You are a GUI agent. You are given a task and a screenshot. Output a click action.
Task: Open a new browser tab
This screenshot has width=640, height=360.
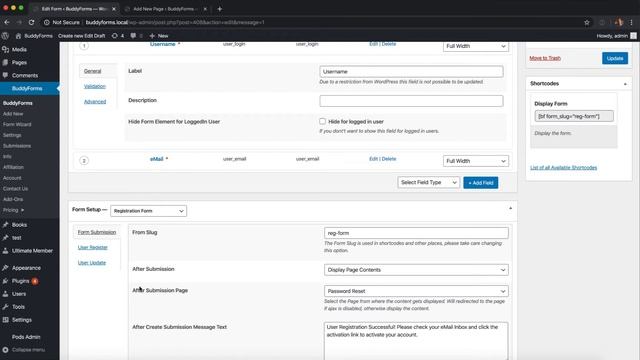tap(220, 9)
